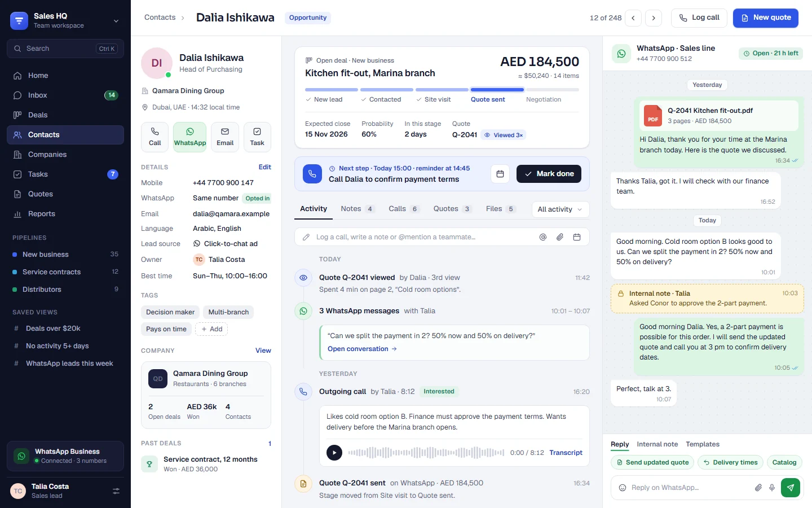The height and width of the screenshot is (508, 812).
Task: Click the attachment paperclip in activity log box
Action: click(x=560, y=237)
